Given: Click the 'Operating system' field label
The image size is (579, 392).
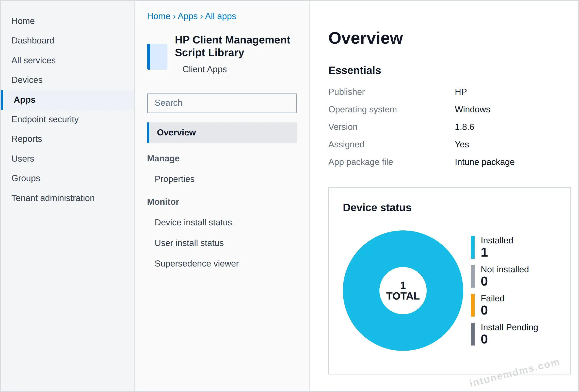Looking at the screenshot, I should 363,109.
